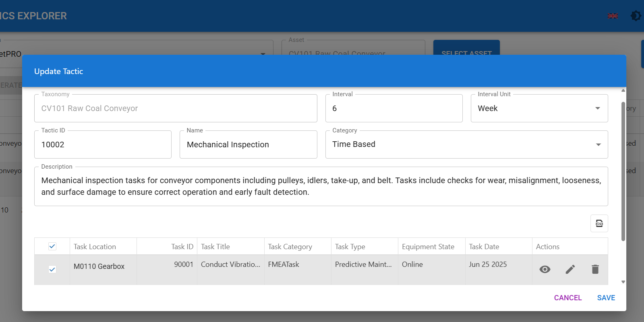Sort by the Task Date column header
644x322 pixels.
tap(484, 247)
